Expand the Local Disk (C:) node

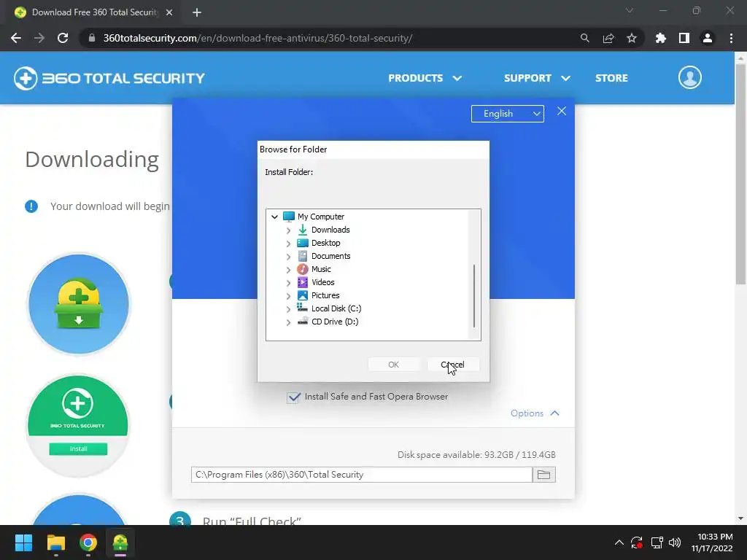click(x=288, y=309)
